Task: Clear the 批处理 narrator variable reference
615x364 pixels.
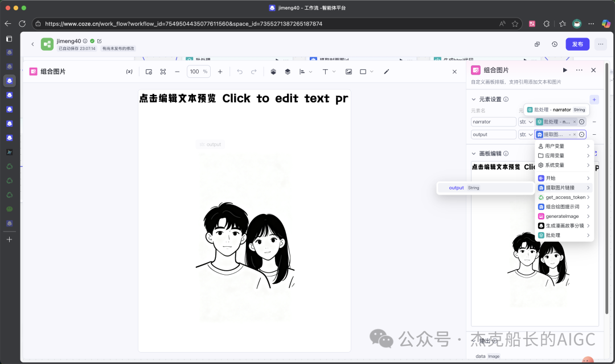Action: coord(575,122)
